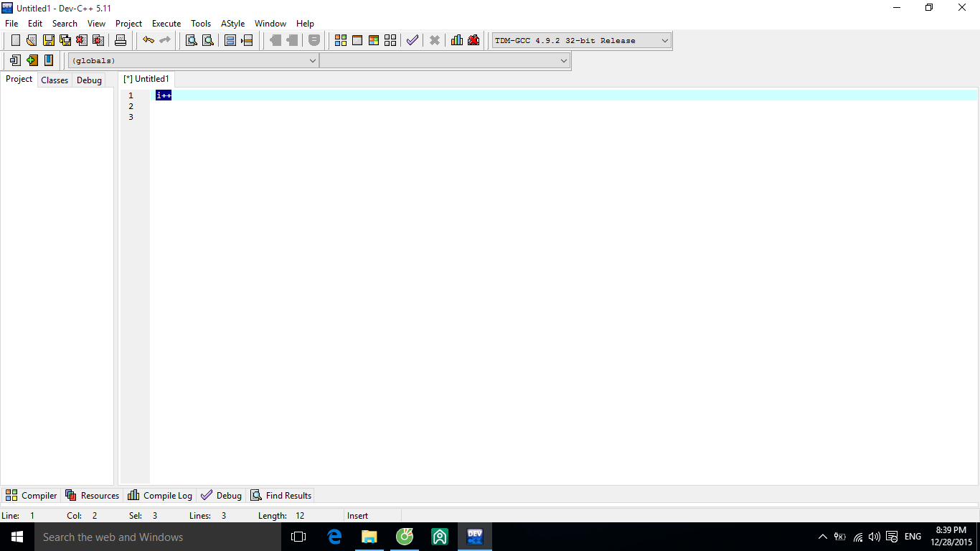Click the Save file floppy icon
The width and height of the screenshot is (980, 551).
(49, 40)
